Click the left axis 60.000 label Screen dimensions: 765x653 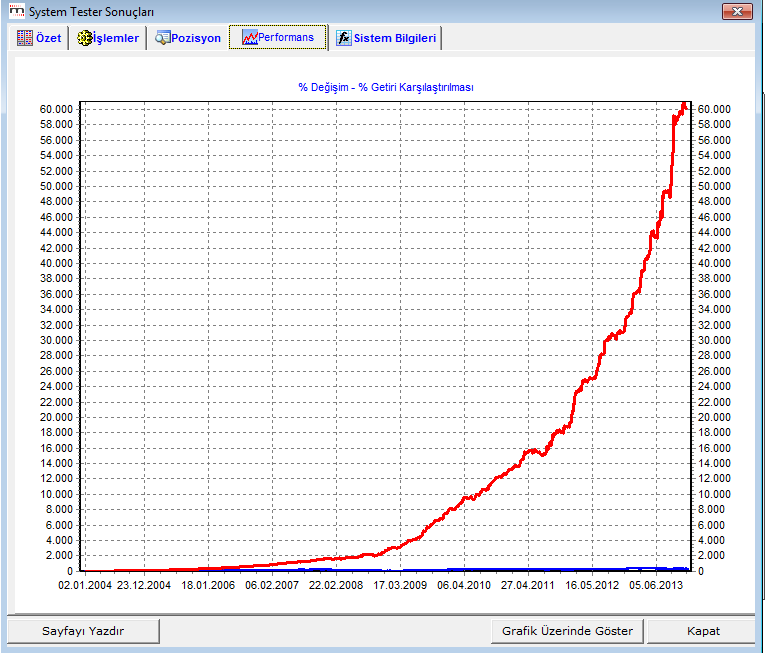(56, 109)
